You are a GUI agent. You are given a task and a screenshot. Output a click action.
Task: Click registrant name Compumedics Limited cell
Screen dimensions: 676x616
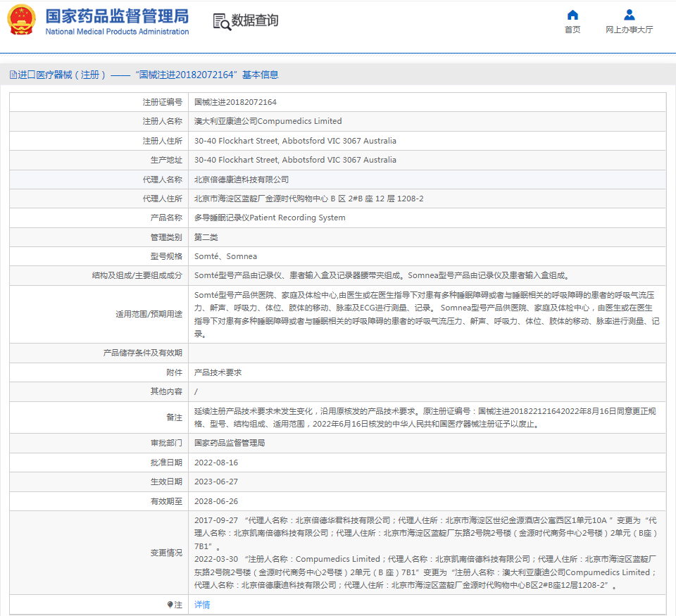[268, 121]
